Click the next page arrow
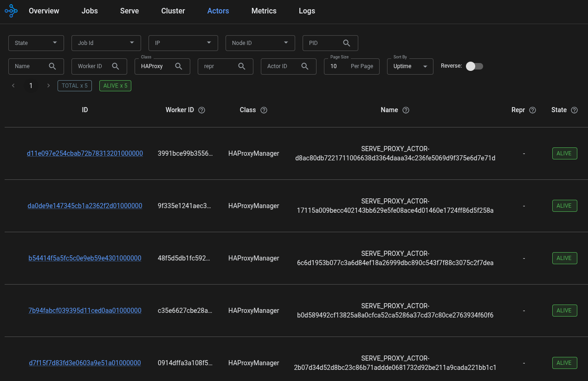This screenshot has height=381, width=588. [x=48, y=85]
